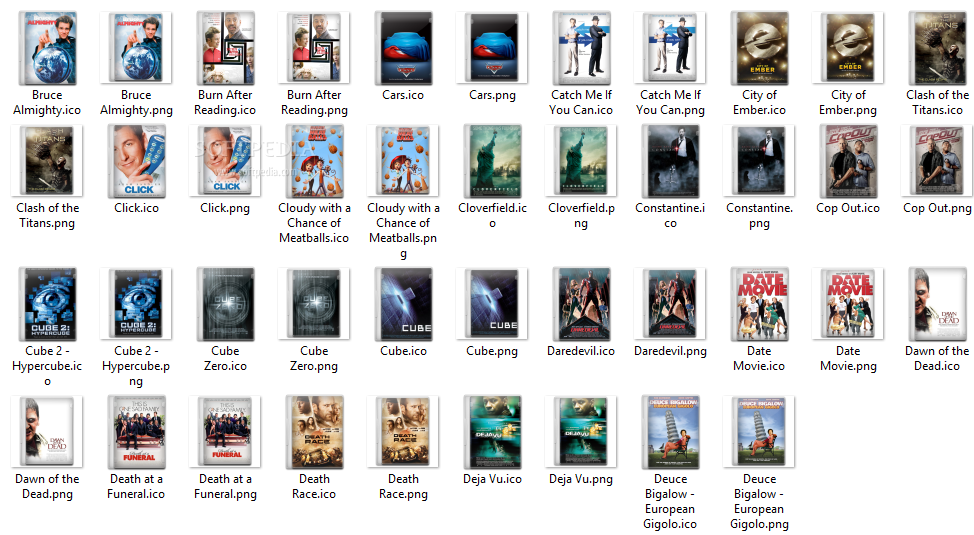The height and width of the screenshot is (535, 974).
Task: Select the Death Race.ico icon
Action: point(314,432)
